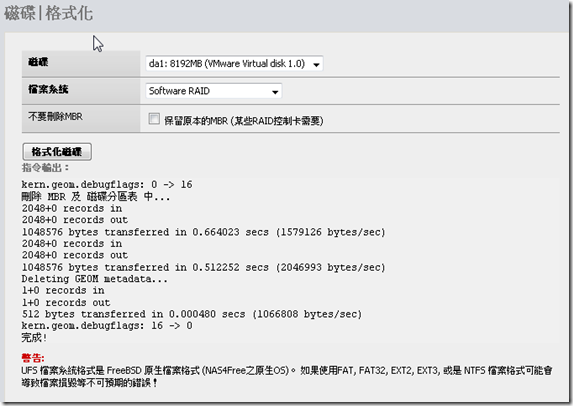Click the UFS 檔案系統 warning paragraph
573x406 pixels.
[286, 377]
